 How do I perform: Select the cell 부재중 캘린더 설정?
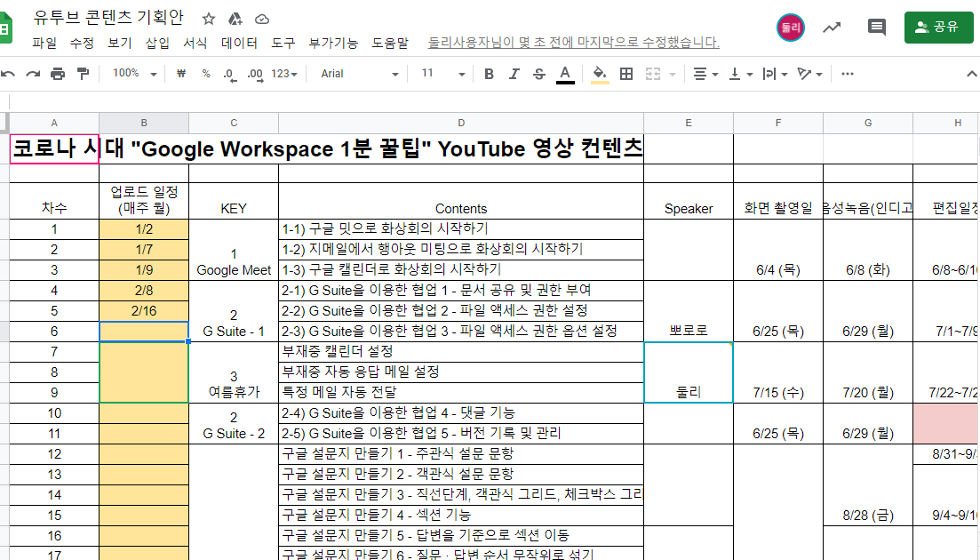coord(461,352)
